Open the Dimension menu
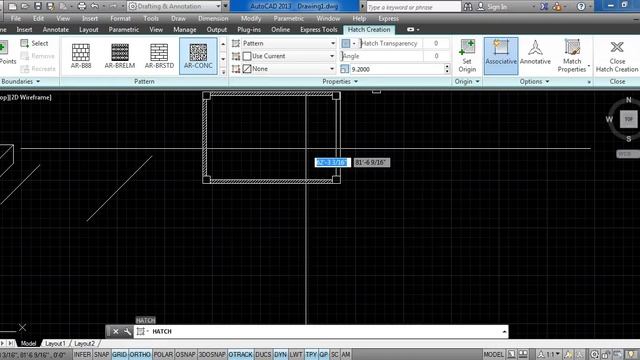640x360 pixels. pos(213,18)
